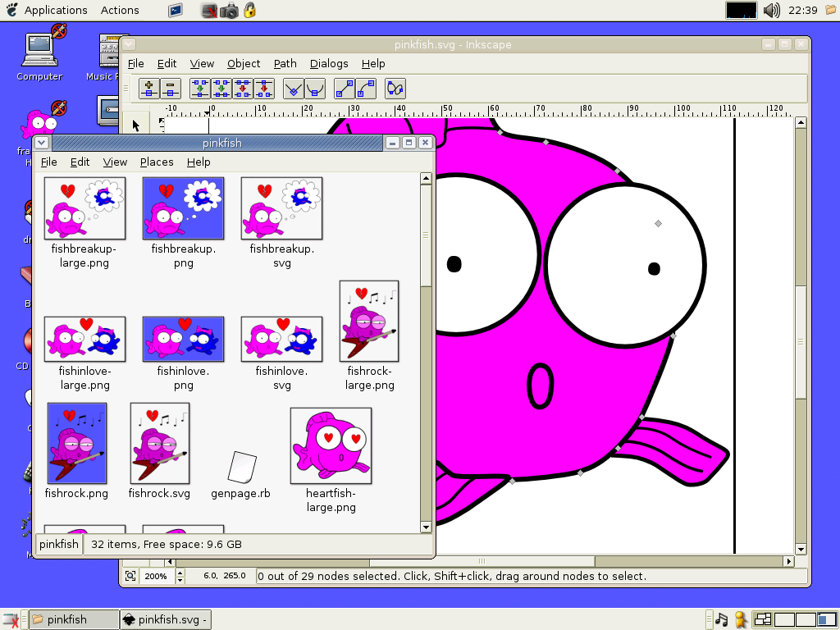Select the heartfish-large.png thumbnail
Image resolution: width=840 pixels, height=630 pixels.
(x=331, y=445)
